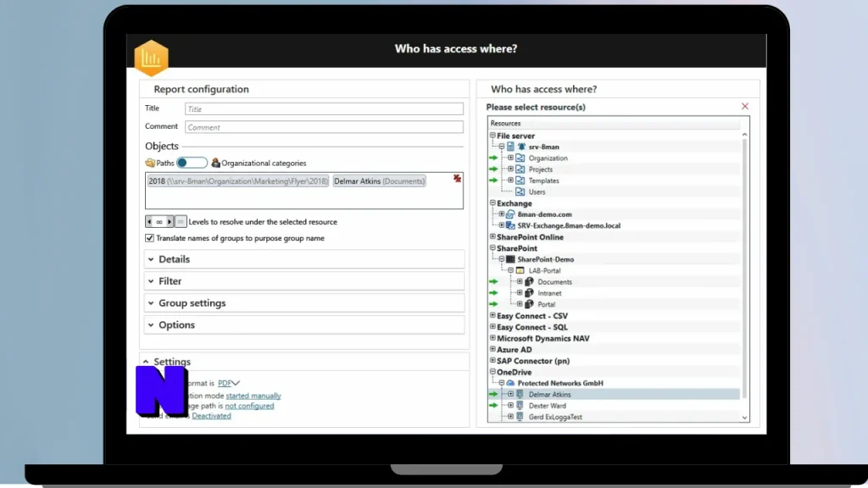868x488 pixels.
Task: Click the bell icon next to srv-8man
Action: (x=521, y=147)
